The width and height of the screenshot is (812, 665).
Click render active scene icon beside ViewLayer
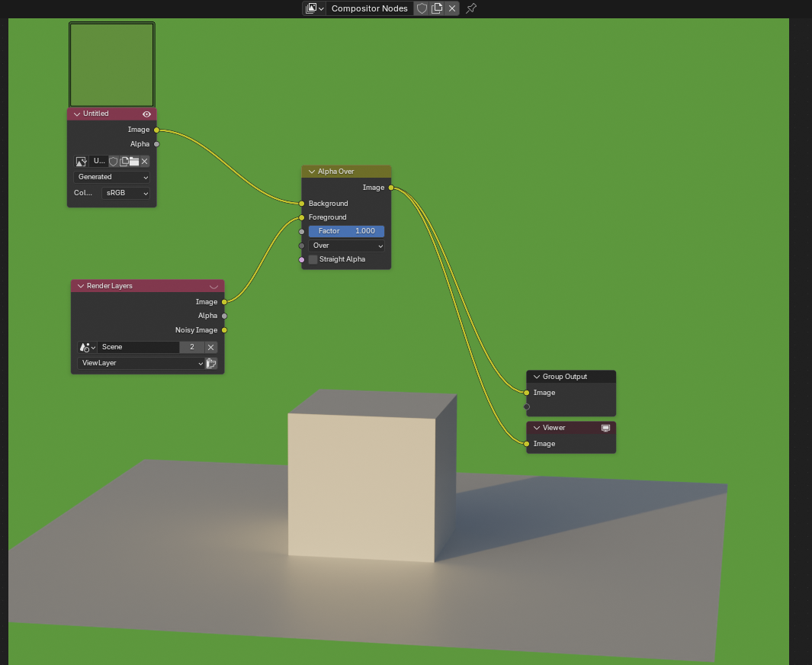pos(211,364)
